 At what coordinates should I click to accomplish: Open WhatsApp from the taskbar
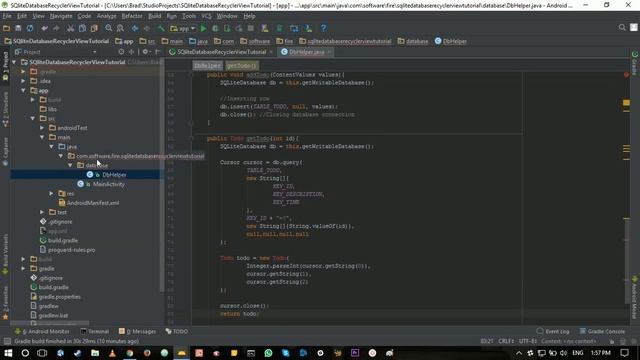tap(268, 353)
